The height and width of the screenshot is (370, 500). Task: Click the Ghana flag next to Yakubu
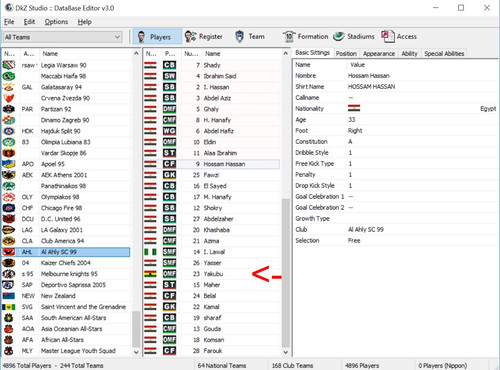point(150,274)
